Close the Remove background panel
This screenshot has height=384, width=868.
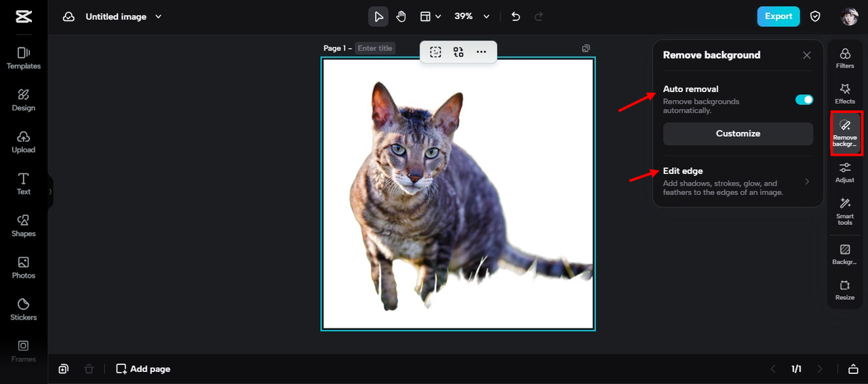(807, 56)
